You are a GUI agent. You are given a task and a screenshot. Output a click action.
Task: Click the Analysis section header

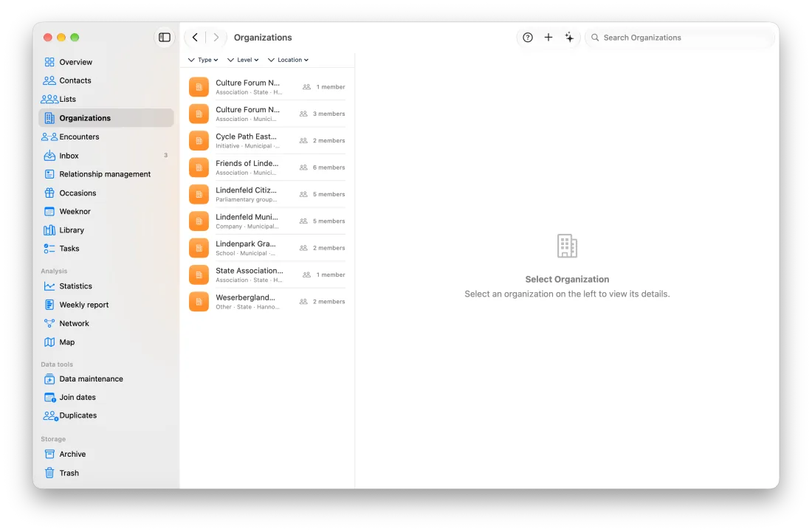coord(54,272)
